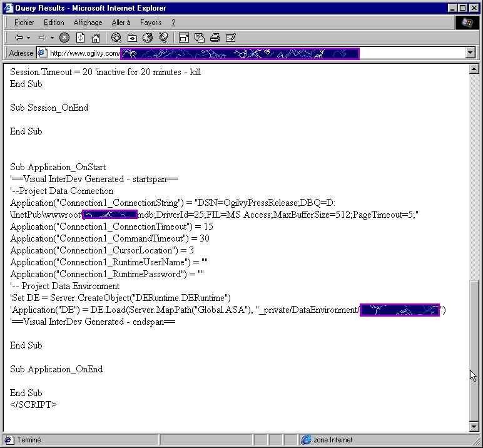The image size is (483, 448).
Task: Open the Affichage menu
Action: tap(88, 23)
